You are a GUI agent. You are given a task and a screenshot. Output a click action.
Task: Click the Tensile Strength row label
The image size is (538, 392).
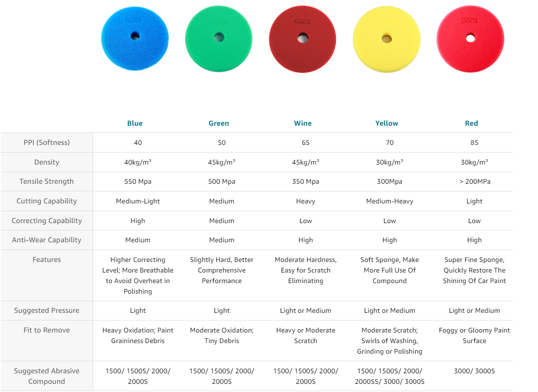(47, 181)
